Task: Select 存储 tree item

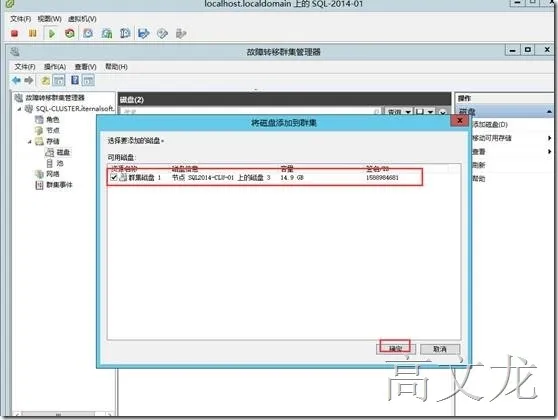Action: point(53,142)
